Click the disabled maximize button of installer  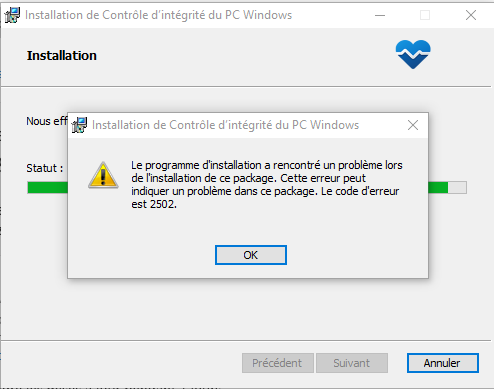425,15
